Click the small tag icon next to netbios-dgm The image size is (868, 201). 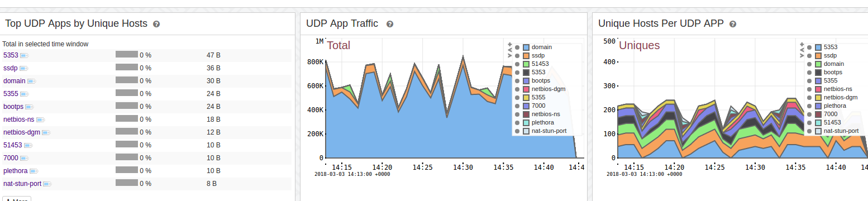click(x=46, y=133)
